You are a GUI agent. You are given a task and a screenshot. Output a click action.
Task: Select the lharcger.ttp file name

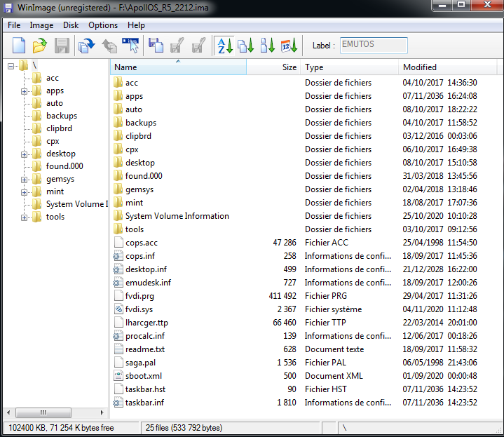pos(147,323)
